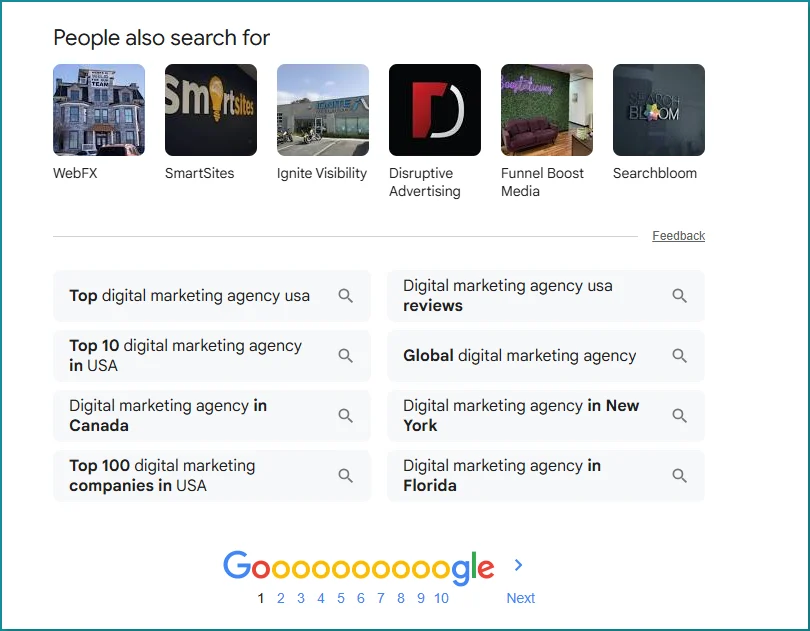
Task: Click the SmartSites company image
Action: pos(210,109)
